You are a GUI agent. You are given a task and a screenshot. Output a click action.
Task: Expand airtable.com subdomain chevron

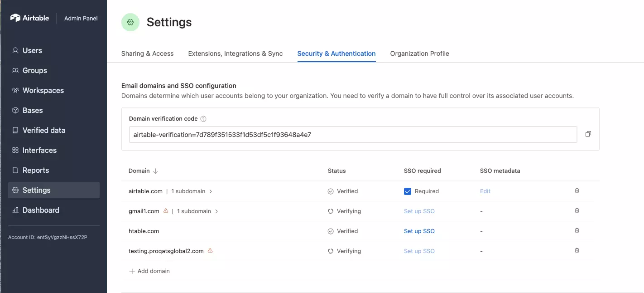[x=211, y=191]
